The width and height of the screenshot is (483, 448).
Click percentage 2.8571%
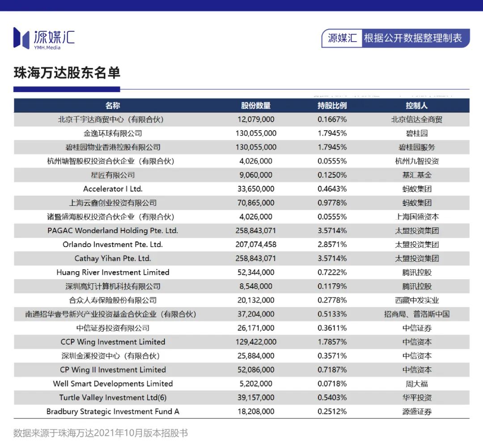[x=332, y=244]
